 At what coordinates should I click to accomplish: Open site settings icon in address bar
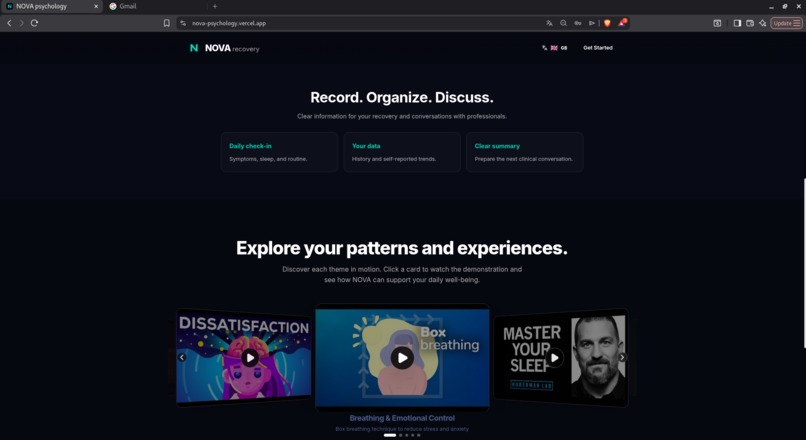pyautogui.click(x=183, y=23)
